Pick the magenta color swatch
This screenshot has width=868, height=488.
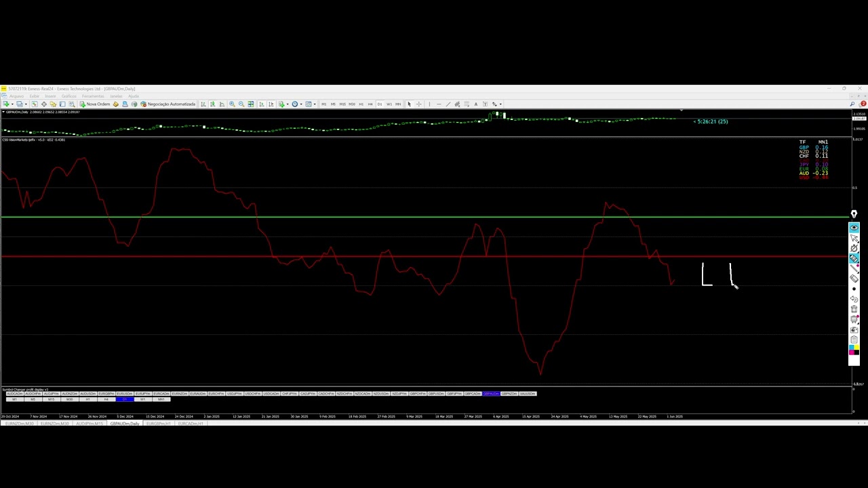851,352
